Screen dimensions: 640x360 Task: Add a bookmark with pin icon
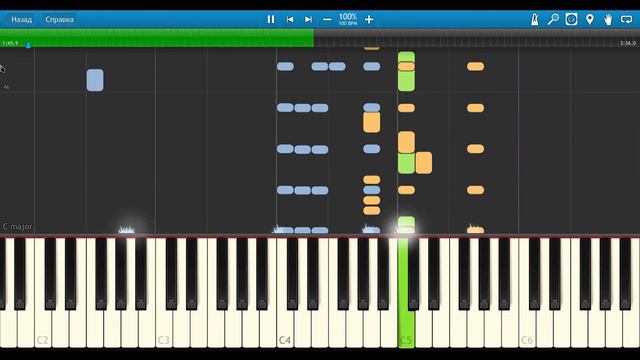[x=589, y=19]
